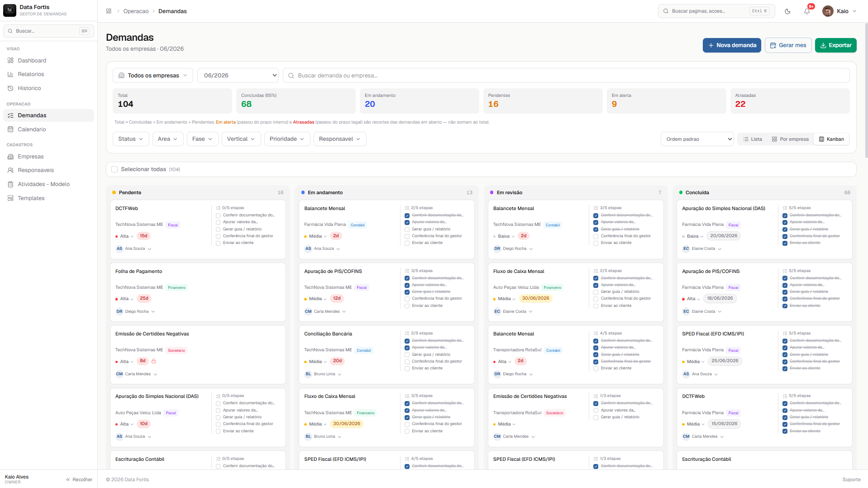Click the Historico clock icon
868x488 pixels.
(10, 88)
